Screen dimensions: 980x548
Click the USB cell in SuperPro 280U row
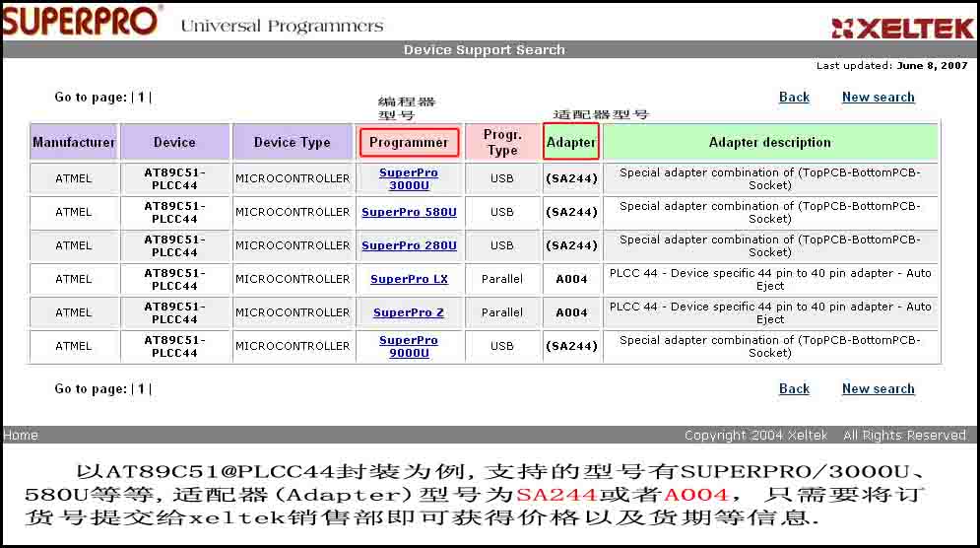pyautogui.click(x=502, y=245)
